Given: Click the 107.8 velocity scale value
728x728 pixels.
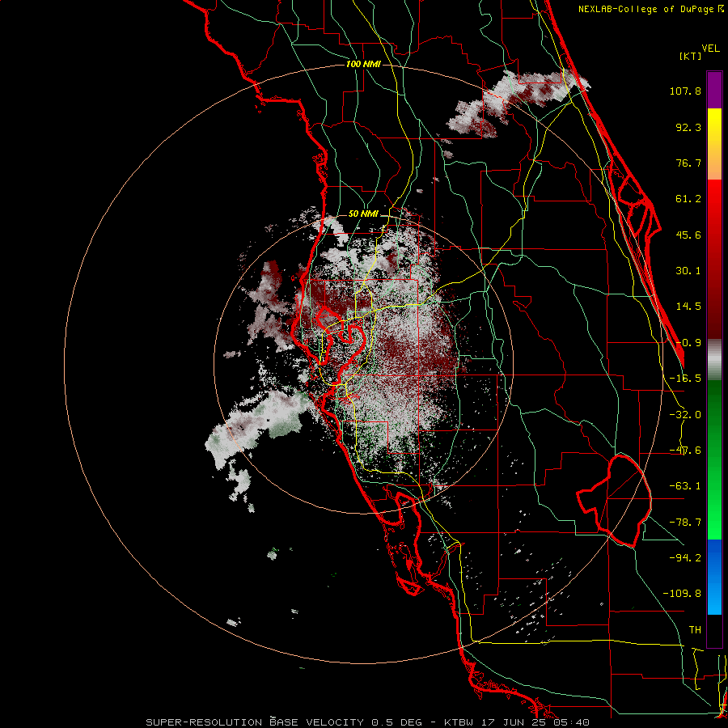Looking at the screenshot, I should 685,91.
